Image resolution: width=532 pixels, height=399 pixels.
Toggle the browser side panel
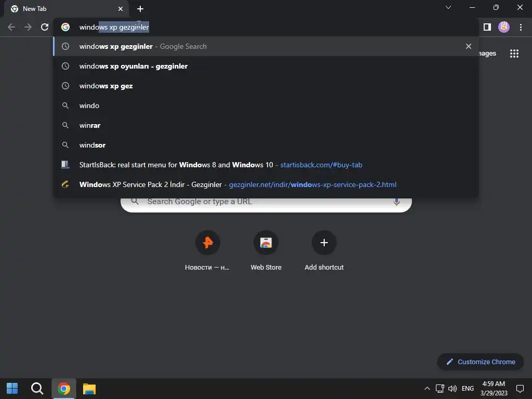487,27
